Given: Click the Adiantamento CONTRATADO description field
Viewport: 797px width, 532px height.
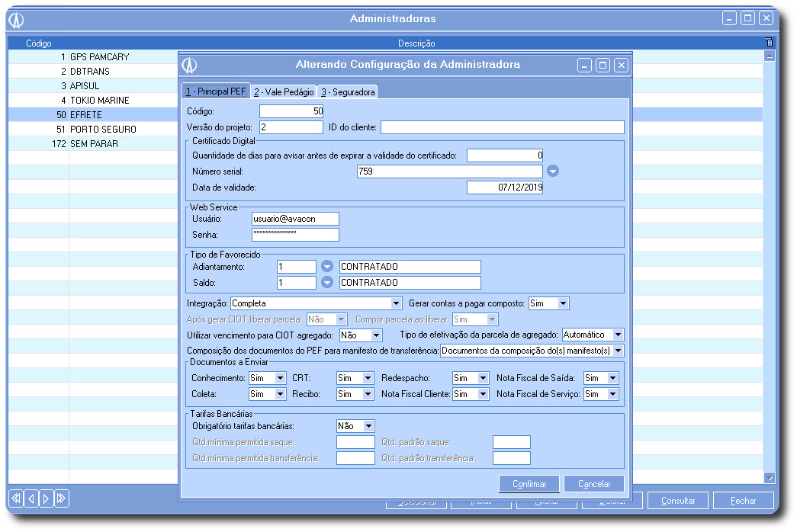Looking at the screenshot, I should [x=410, y=267].
